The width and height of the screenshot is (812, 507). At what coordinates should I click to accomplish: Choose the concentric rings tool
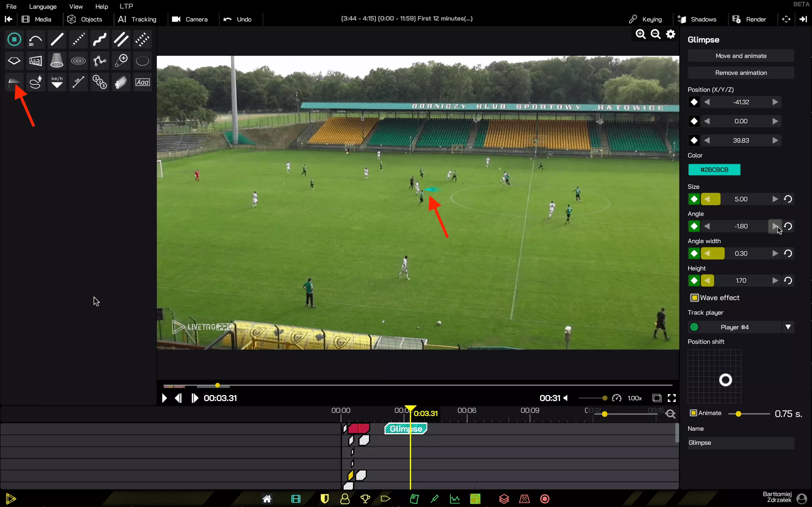point(78,61)
